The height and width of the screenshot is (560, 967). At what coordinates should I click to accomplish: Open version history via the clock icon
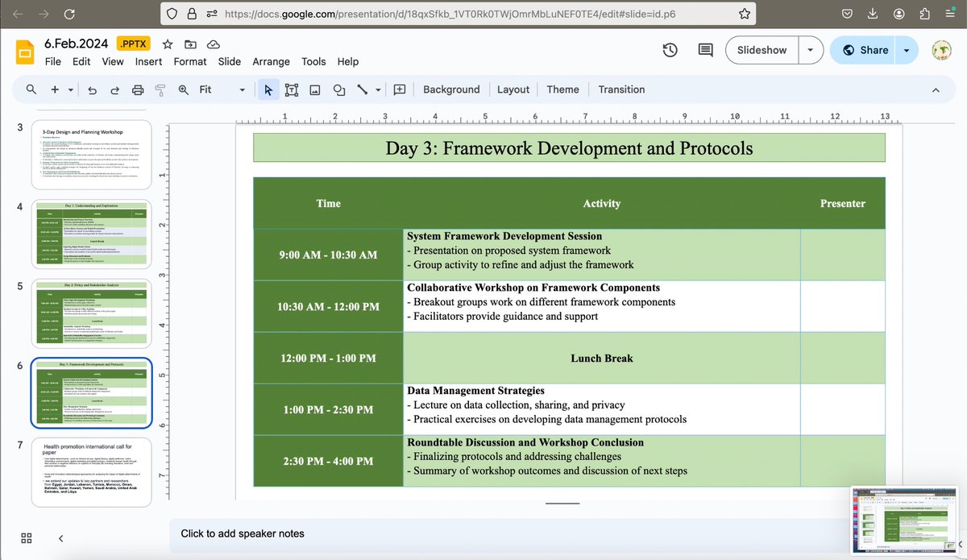tap(670, 50)
